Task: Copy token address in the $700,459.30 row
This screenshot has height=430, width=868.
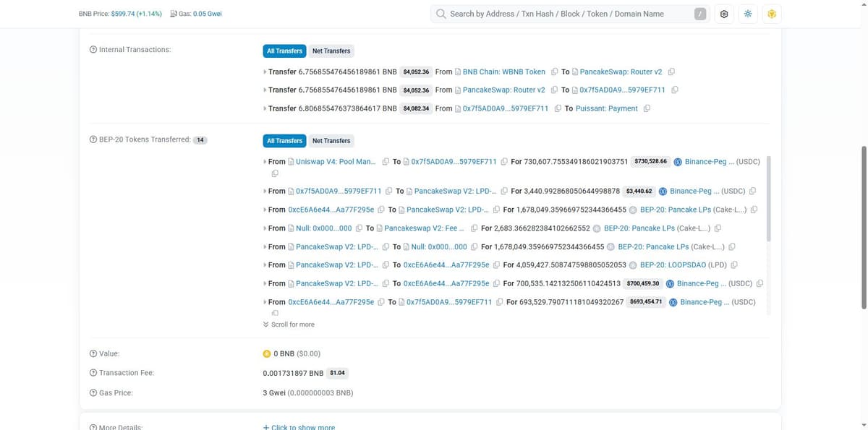Action: coord(760,284)
